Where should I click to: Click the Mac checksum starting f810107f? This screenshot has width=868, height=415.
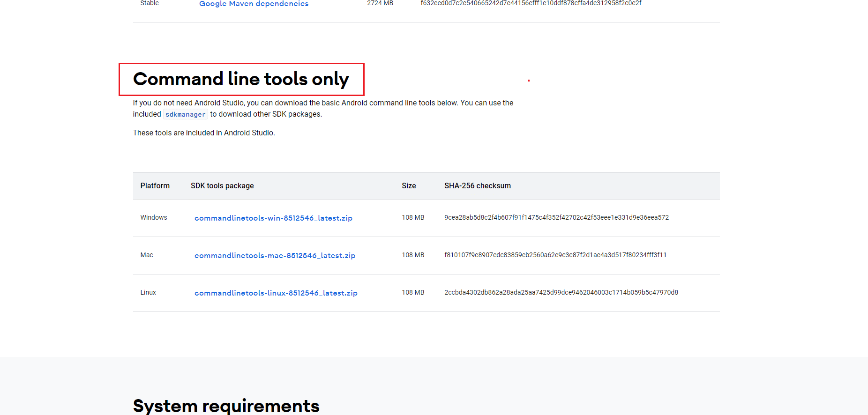pyautogui.click(x=555, y=255)
